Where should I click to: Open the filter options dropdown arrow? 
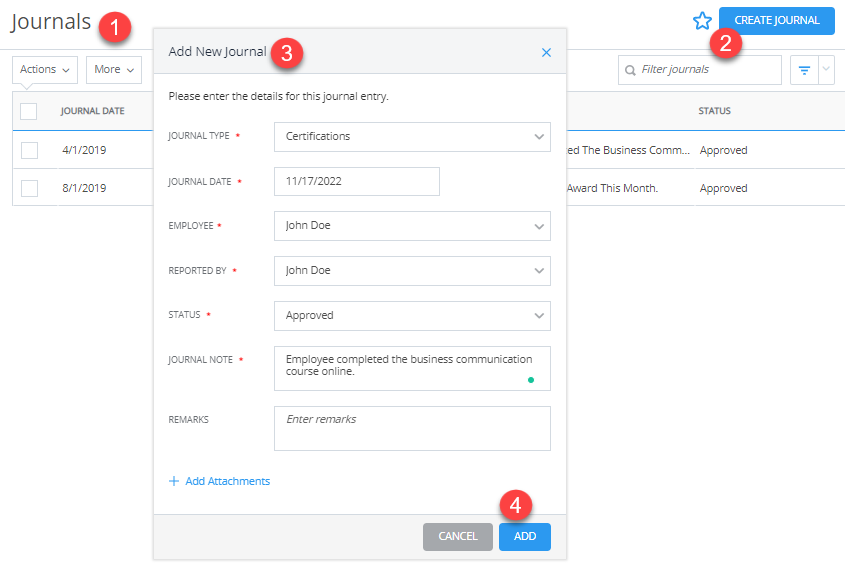point(826,70)
